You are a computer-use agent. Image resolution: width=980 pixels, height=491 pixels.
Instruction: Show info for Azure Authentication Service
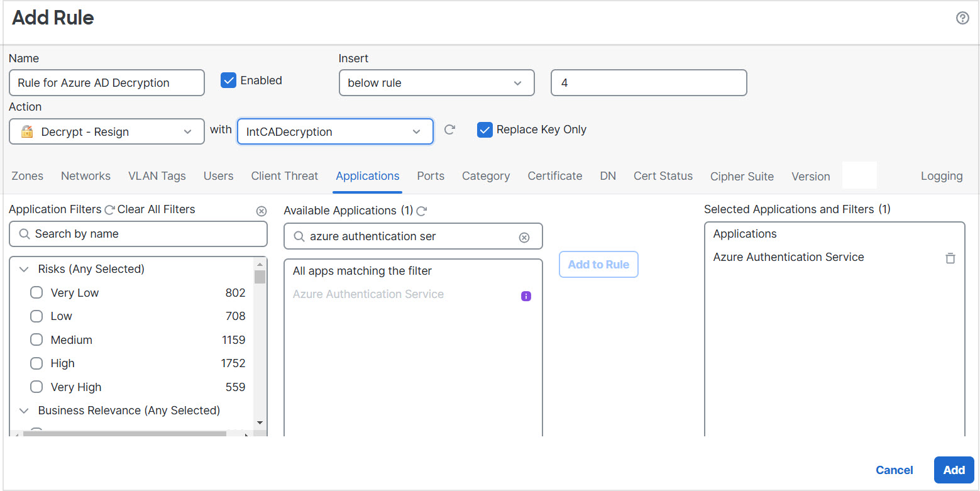click(x=526, y=296)
